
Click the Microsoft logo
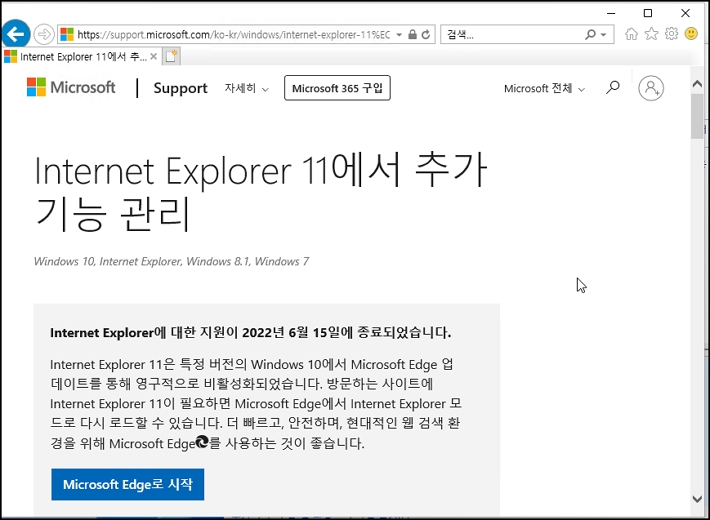tap(72, 87)
